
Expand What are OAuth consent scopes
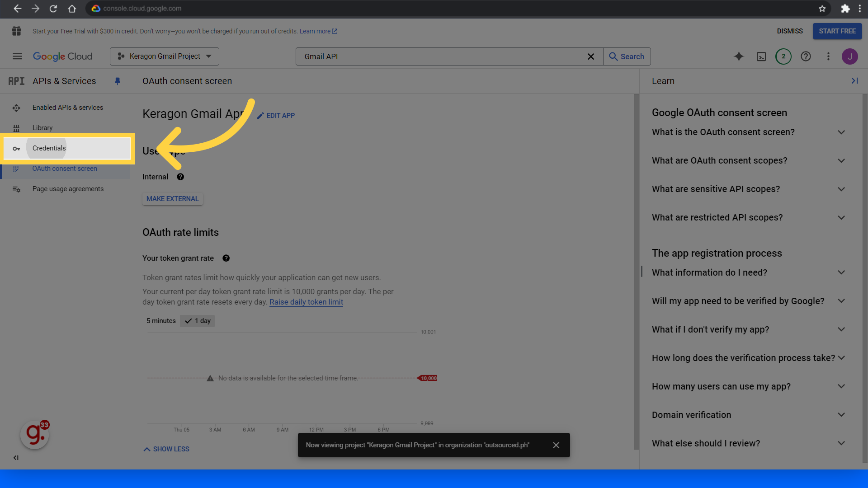(749, 161)
